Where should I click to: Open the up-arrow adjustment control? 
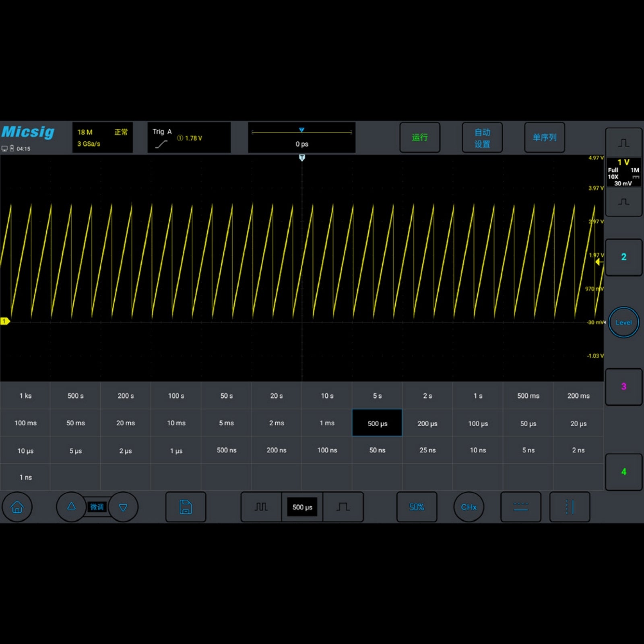point(71,507)
